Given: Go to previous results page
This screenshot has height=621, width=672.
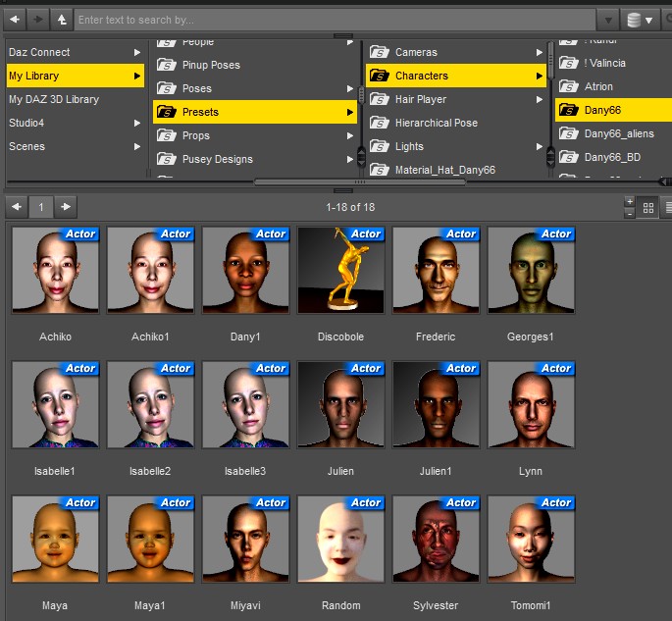Looking at the screenshot, I should click(17, 207).
